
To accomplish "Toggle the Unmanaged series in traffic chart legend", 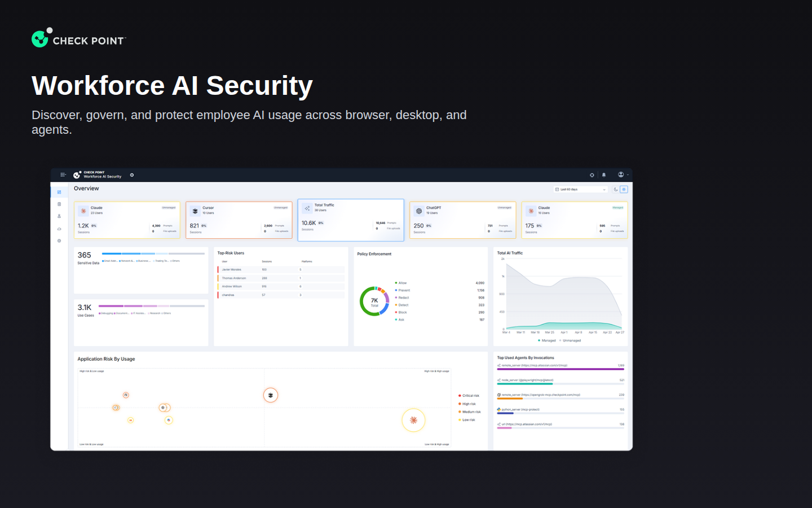I will pos(570,340).
